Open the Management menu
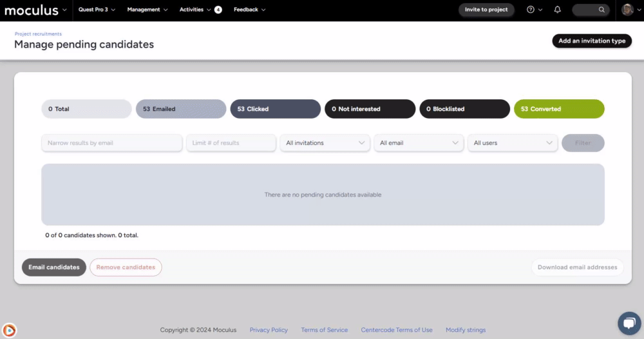The image size is (644, 339). coord(147,10)
